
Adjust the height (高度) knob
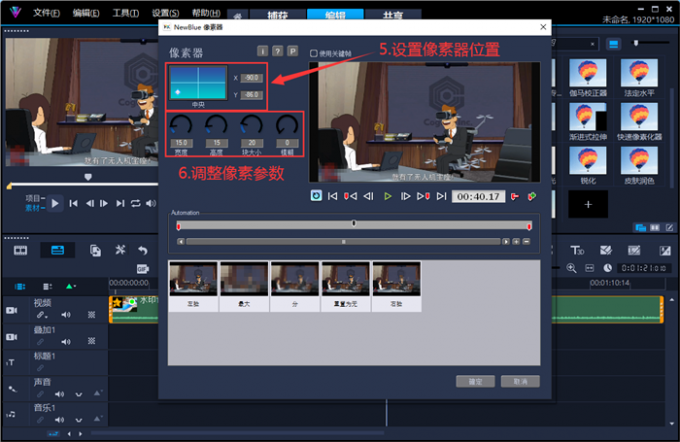pyautogui.click(x=216, y=126)
